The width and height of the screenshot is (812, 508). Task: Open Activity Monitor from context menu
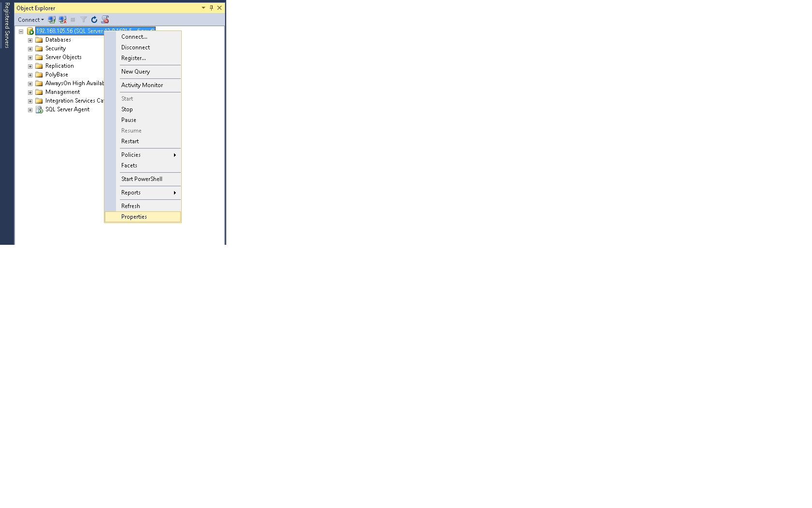(x=142, y=85)
